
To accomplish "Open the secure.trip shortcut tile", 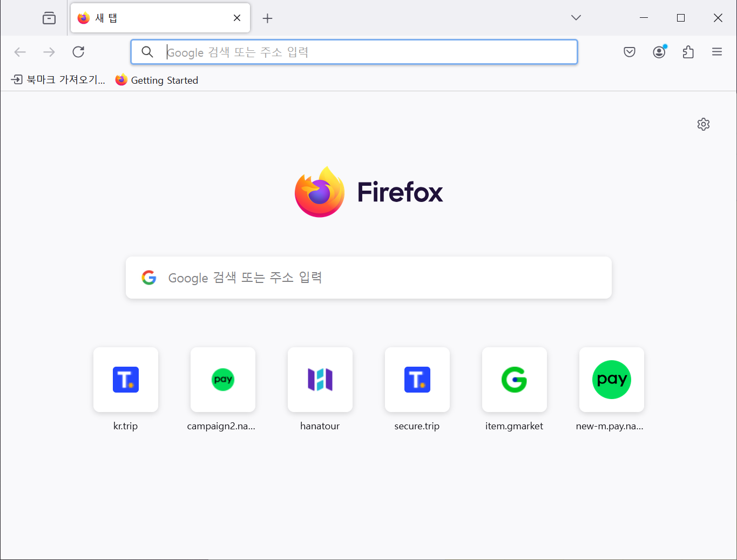I will tap(417, 380).
